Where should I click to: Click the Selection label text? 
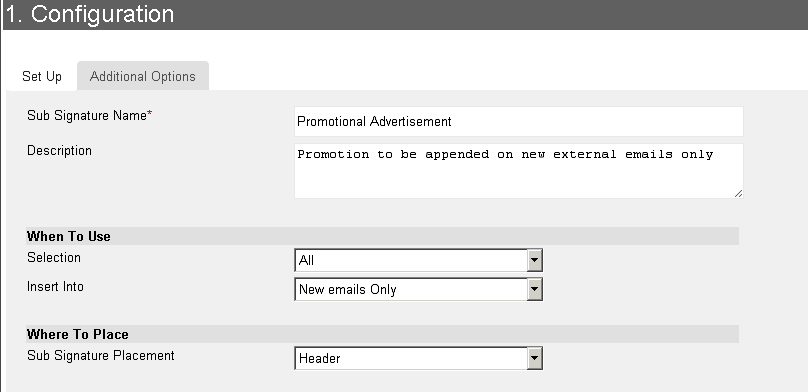click(54, 258)
